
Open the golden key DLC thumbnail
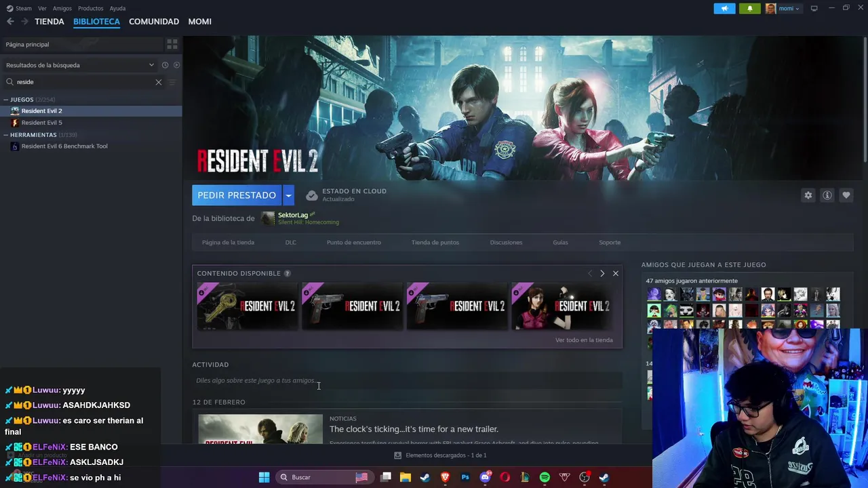pos(248,306)
